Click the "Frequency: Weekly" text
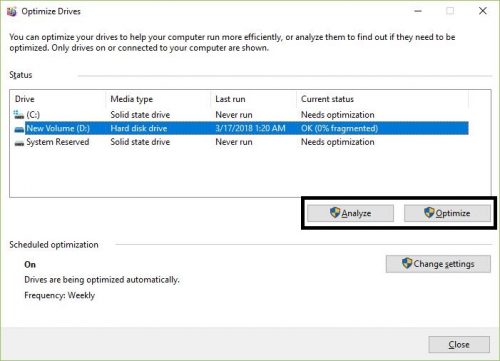500x361 pixels. 59,296
